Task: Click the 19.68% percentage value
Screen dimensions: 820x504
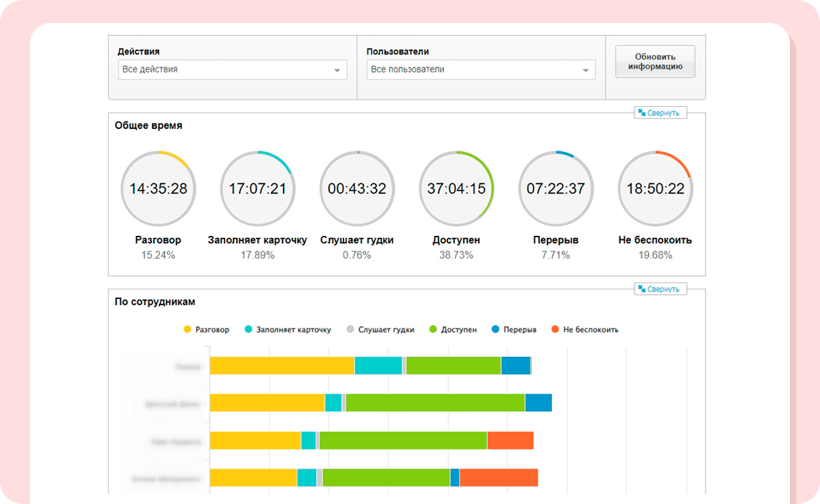Action: [x=655, y=255]
